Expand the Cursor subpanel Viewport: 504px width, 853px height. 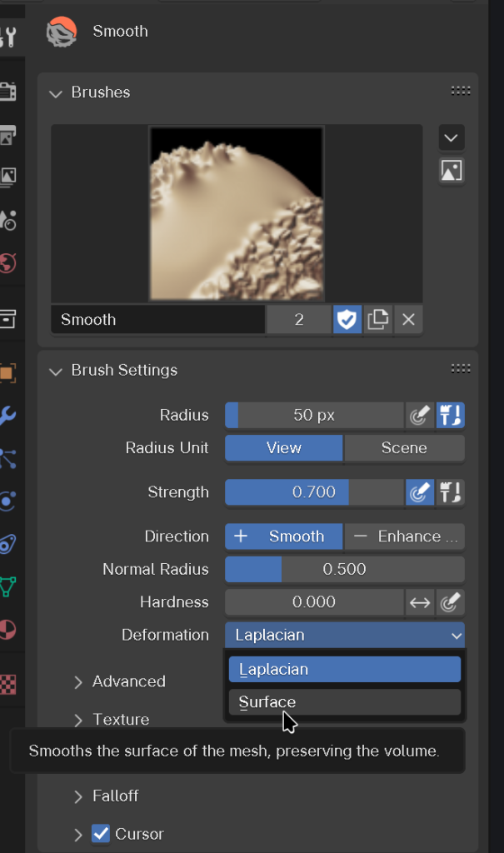click(x=78, y=834)
